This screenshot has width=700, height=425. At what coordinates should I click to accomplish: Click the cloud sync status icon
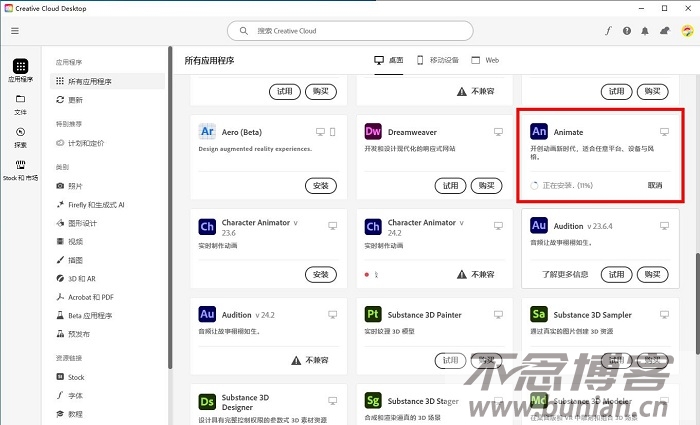[x=664, y=31]
